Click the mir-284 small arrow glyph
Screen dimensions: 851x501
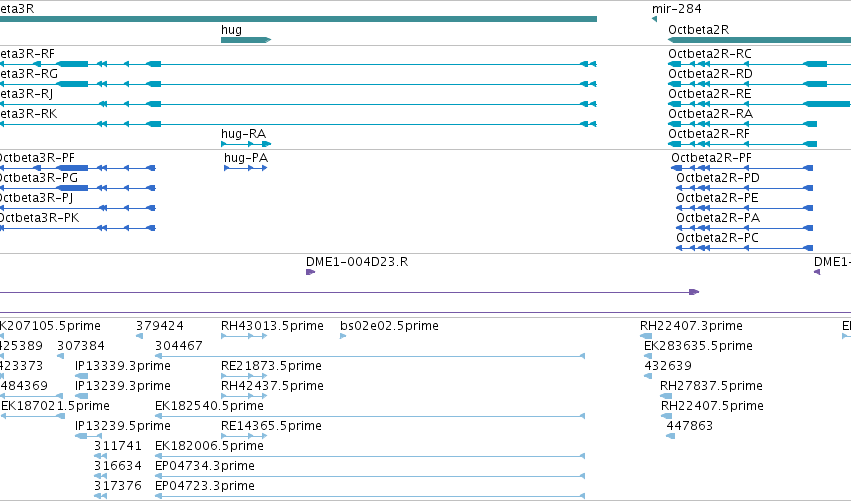(x=654, y=19)
